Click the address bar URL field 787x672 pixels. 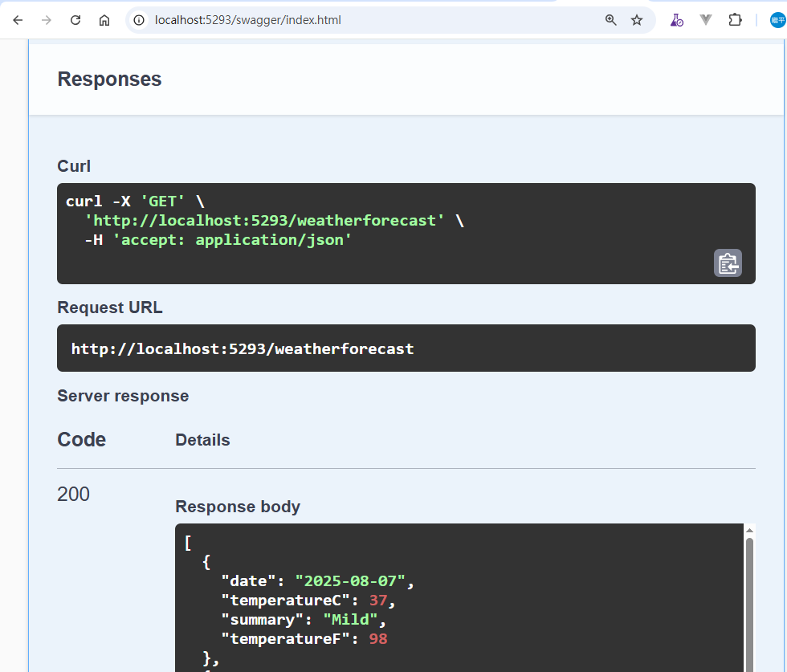pyautogui.click(x=361, y=20)
